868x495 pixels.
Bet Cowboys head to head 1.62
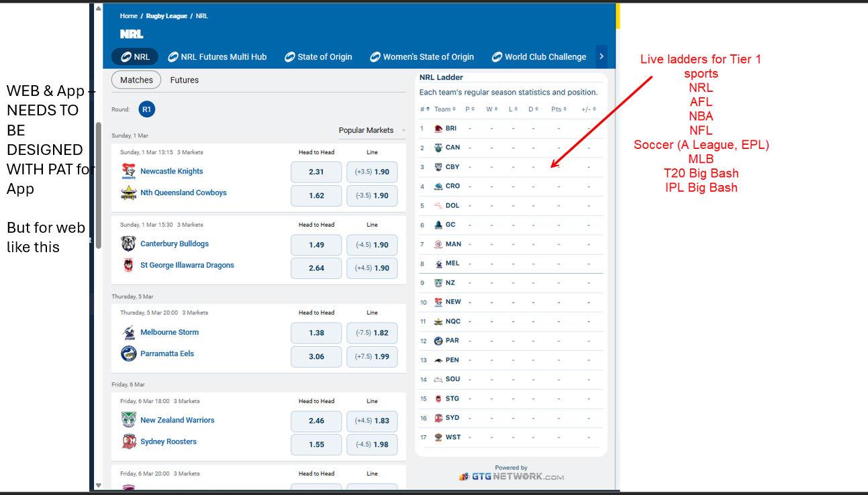click(316, 196)
